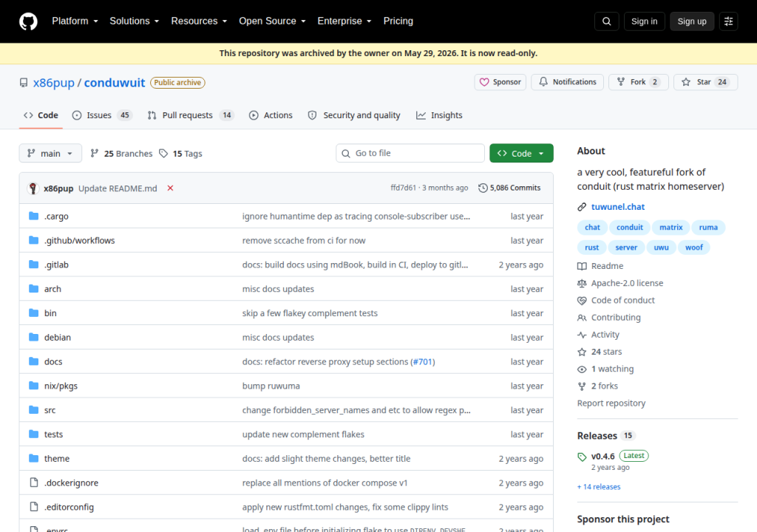Click the .gitlab folder icon
The height and width of the screenshot is (532, 757).
pyautogui.click(x=33, y=264)
